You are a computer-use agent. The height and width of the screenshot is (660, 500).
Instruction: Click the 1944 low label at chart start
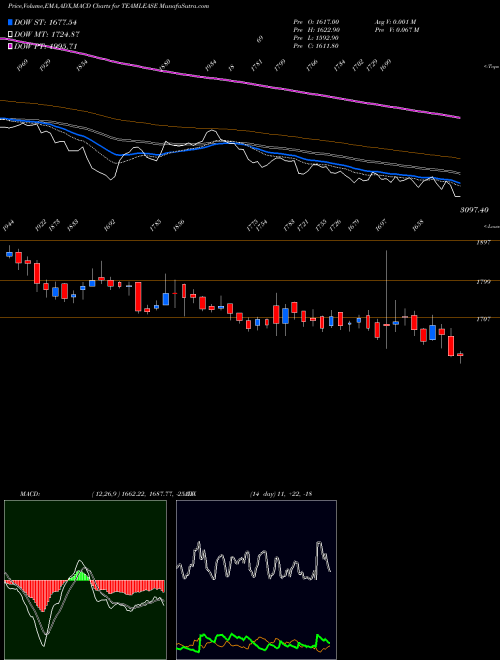[x=8, y=226]
